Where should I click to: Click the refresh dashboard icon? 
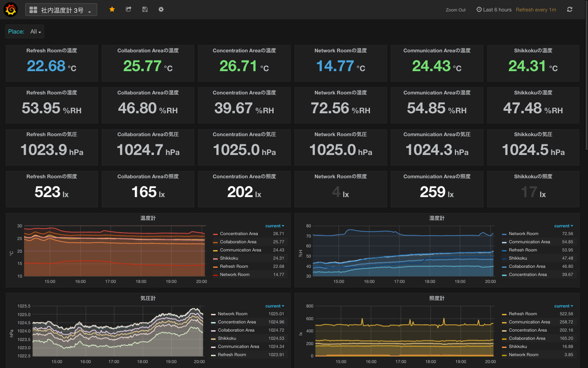(570, 9)
